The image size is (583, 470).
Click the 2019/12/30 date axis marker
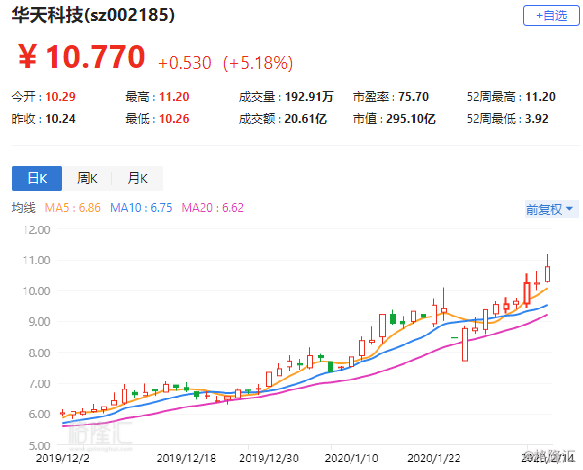pos(269,458)
